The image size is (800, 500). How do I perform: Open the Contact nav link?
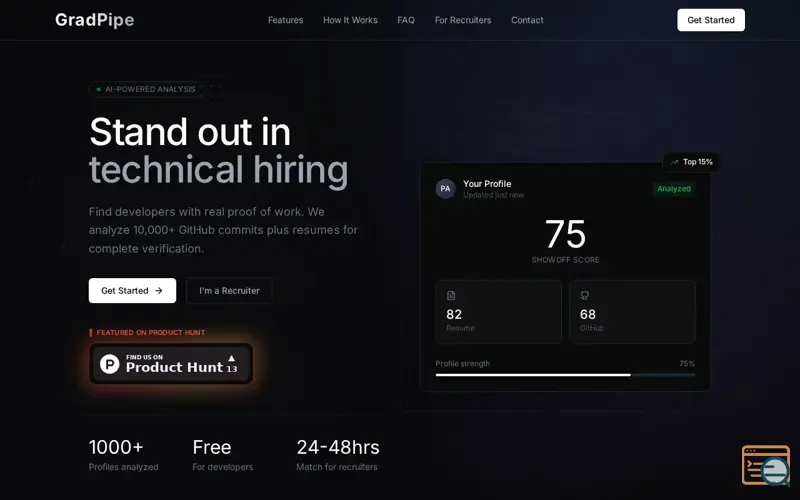pyautogui.click(x=527, y=20)
